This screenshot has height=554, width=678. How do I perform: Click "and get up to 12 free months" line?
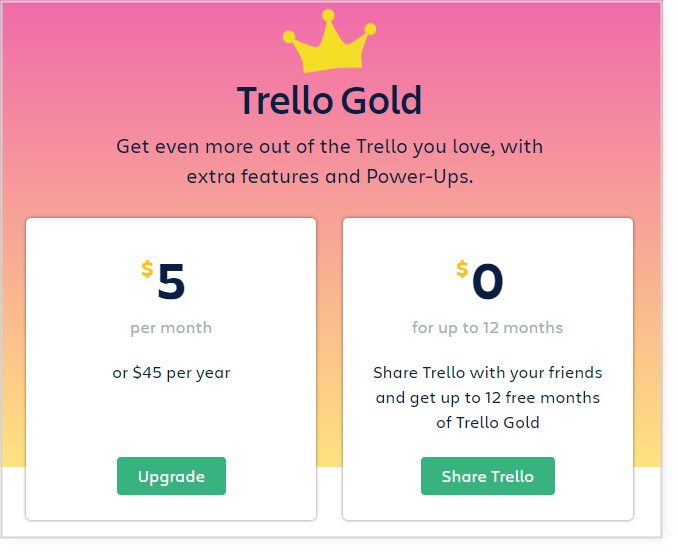[x=488, y=398]
